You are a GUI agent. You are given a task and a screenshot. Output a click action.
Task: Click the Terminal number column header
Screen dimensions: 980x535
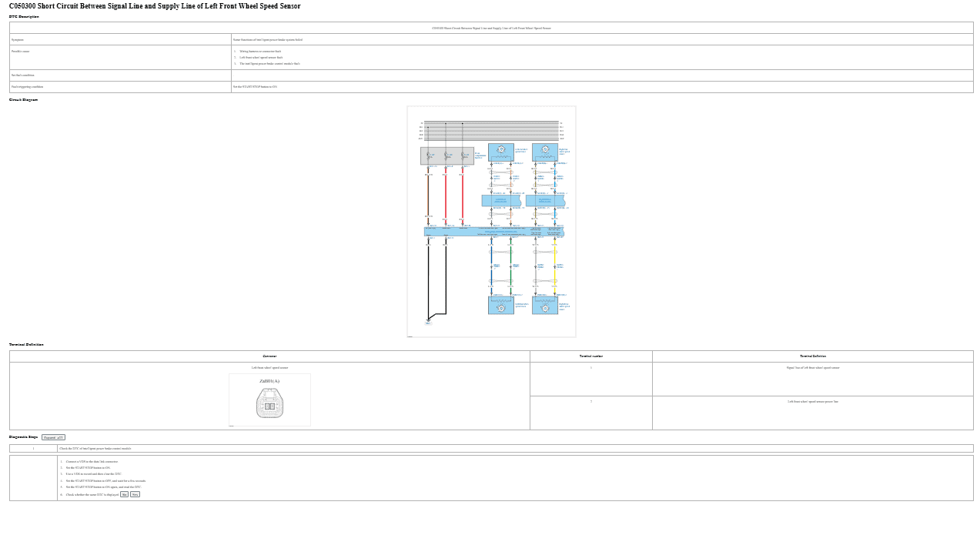(590, 356)
